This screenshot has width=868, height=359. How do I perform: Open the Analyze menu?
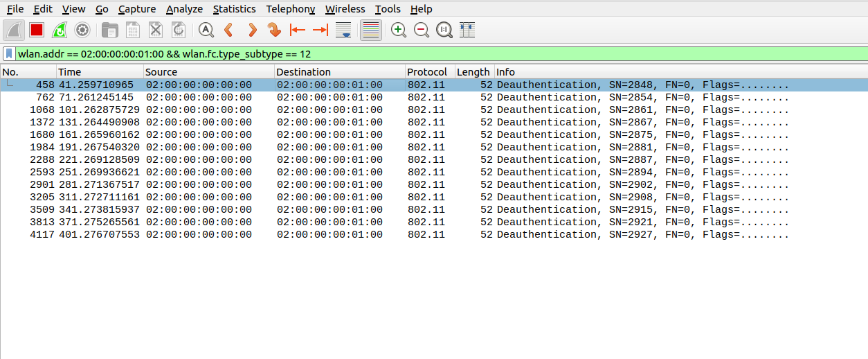tap(184, 9)
